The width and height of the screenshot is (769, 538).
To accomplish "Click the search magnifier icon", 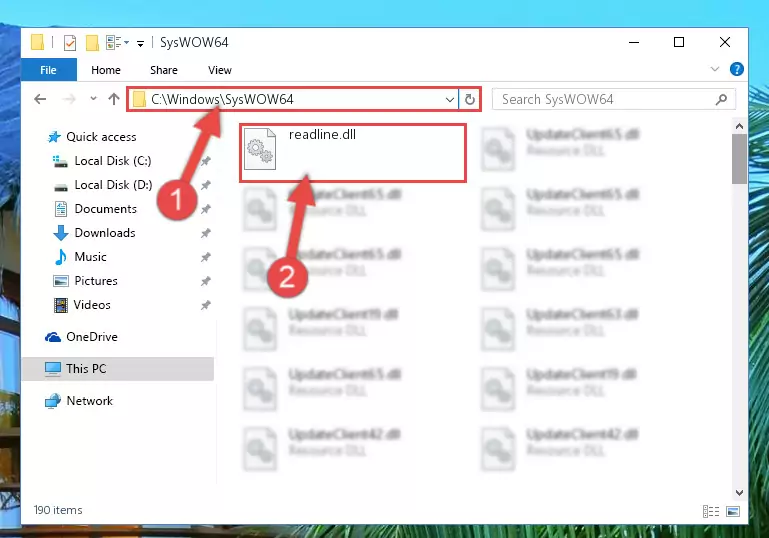I will tap(721, 100).
